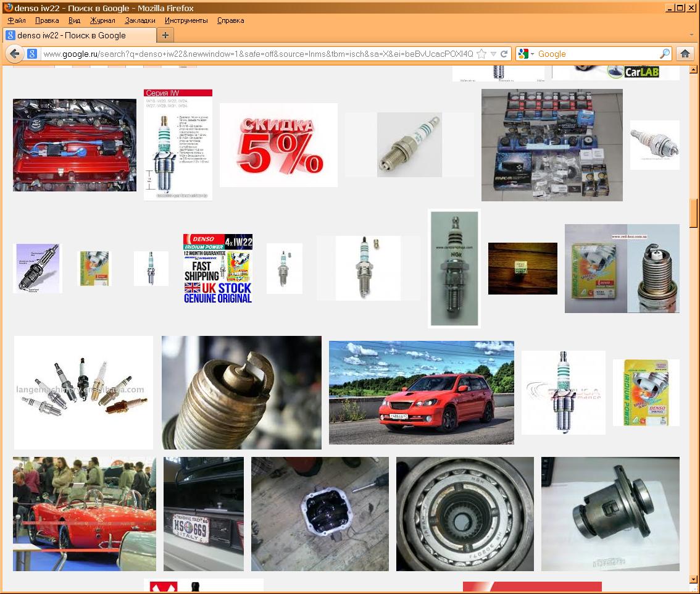Open the Журнал menu
Screen dimensions: 700x594
point(102,20)
